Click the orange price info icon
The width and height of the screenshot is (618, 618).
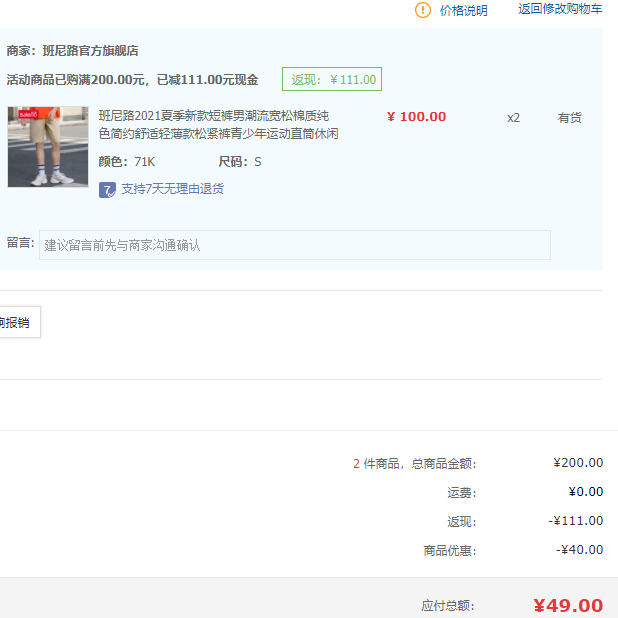[x=423, y=10]
